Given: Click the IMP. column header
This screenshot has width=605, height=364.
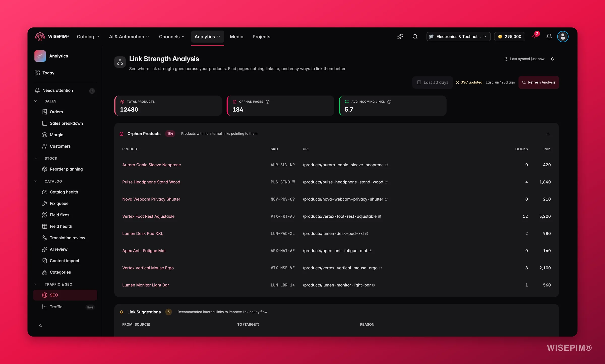Looking at the screenshot, I should 547,149.
